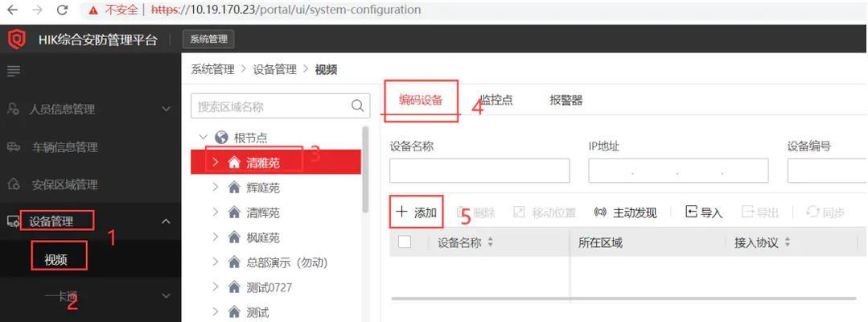
Task: Click the table horizontal scrollbar
Action: [x=623, y=298]
